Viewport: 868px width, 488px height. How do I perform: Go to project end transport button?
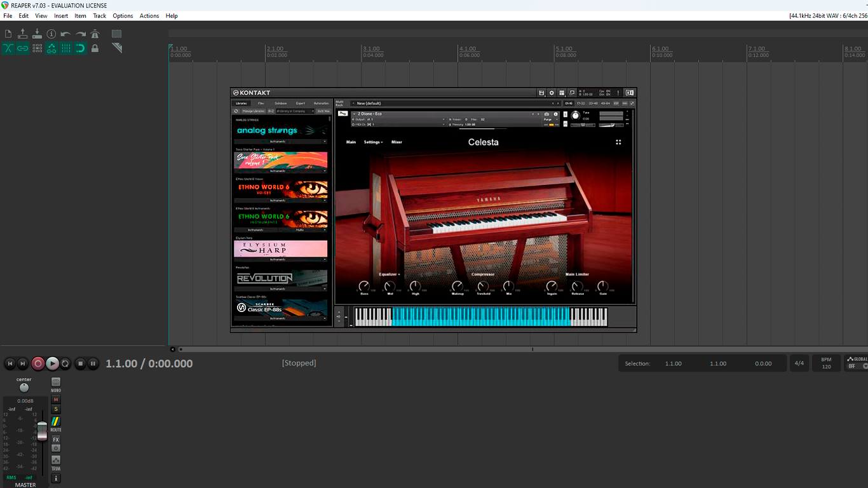click(23, 363)
